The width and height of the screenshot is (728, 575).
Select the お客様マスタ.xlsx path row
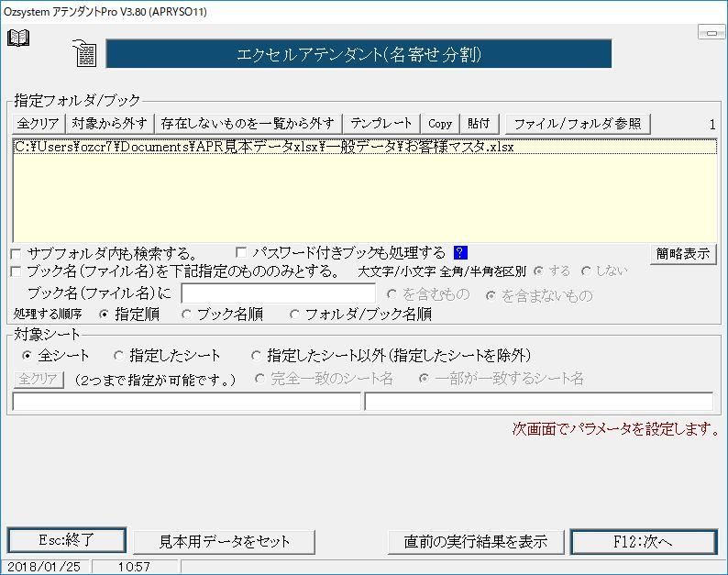click(x=365, y=147)
